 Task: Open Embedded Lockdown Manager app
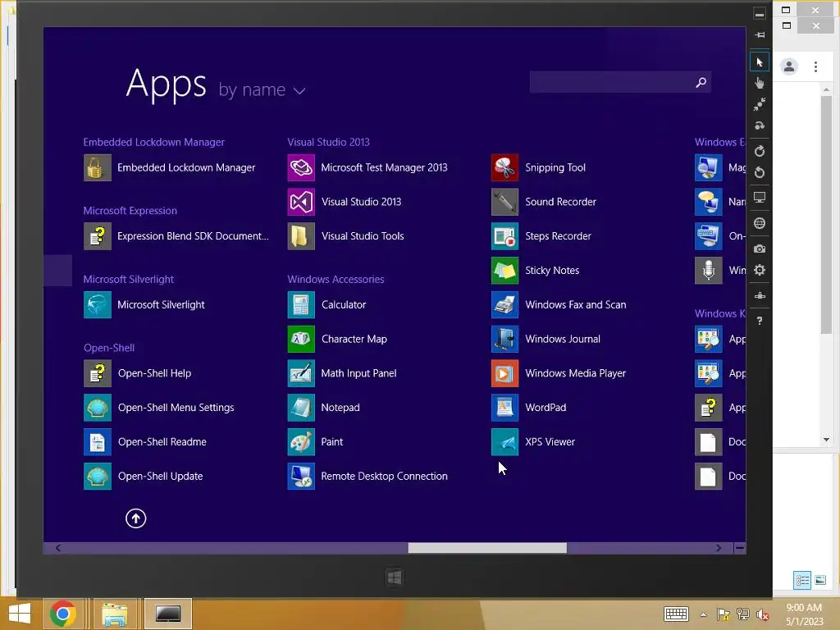point(170,167)
